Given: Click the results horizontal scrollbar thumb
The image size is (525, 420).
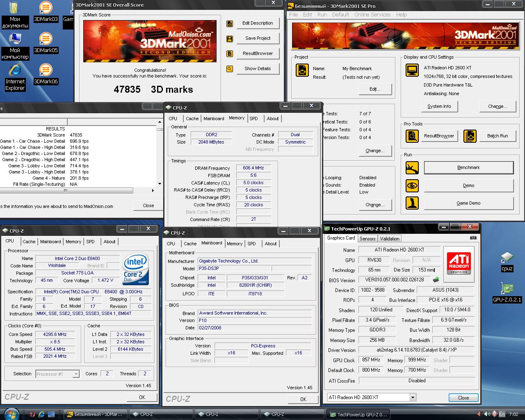Looking at the screenshot, I should [66, 190].
